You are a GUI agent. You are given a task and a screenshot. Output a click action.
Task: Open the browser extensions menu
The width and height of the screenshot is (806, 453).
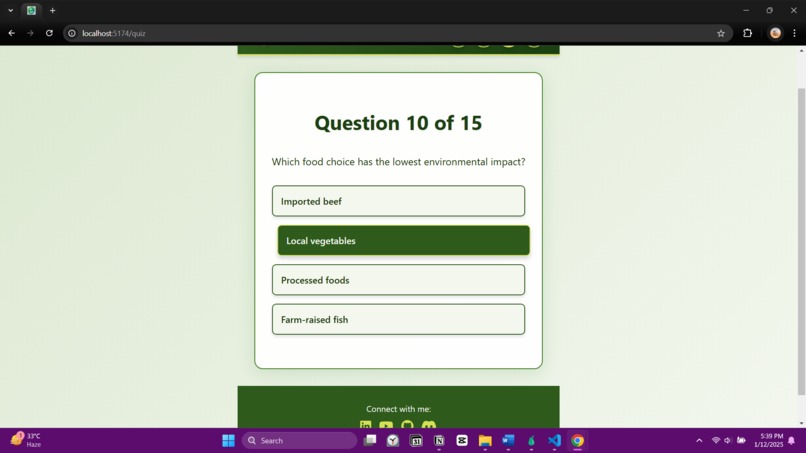747,33
